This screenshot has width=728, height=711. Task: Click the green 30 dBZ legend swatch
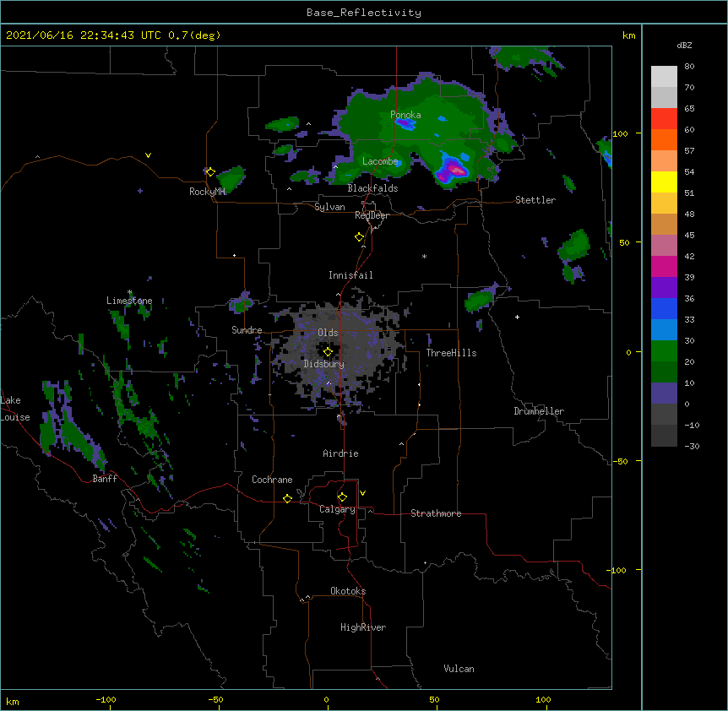[x=664, y=351]
